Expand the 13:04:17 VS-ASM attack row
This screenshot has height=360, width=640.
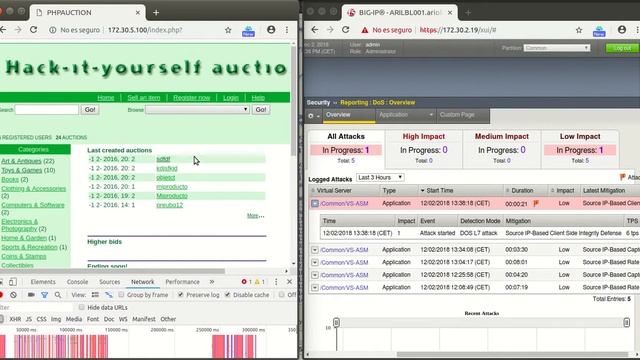pyautogui.click(x=315, y=262)
